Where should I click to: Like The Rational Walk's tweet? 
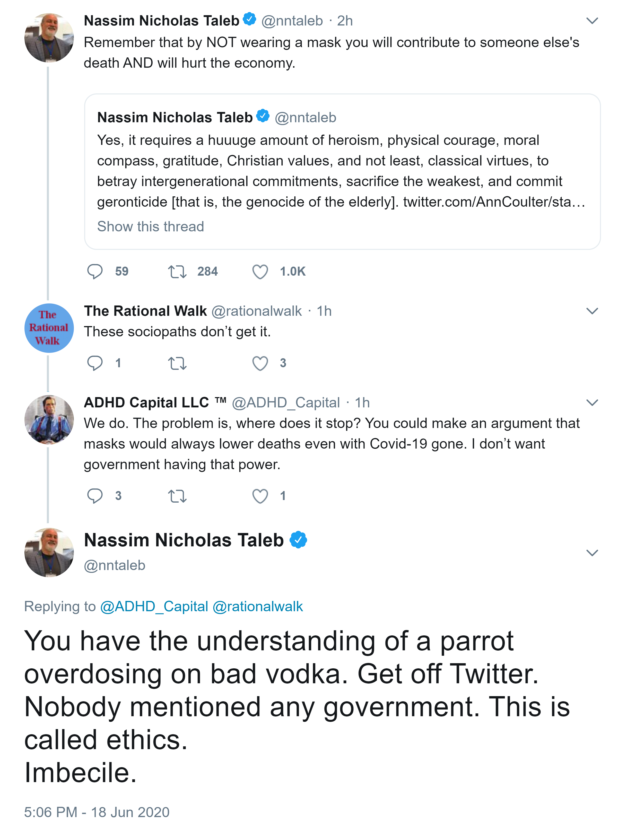(x=260, y=363)
